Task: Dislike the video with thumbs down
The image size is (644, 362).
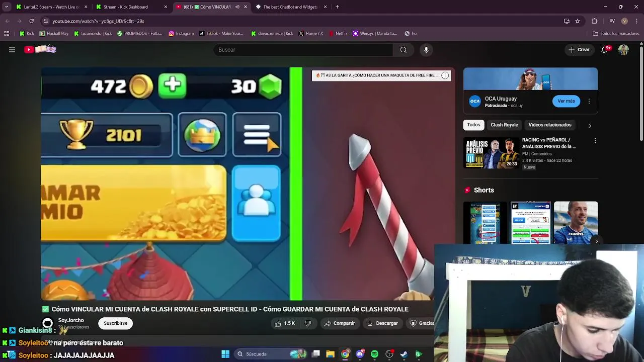Action: pyautogui.click(x=308, y=323)
